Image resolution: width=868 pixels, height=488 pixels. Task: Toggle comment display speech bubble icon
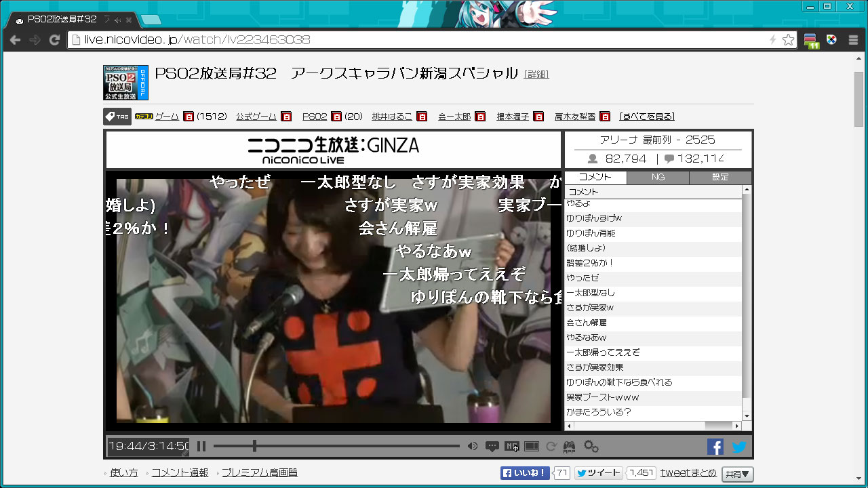coord(492,446)
